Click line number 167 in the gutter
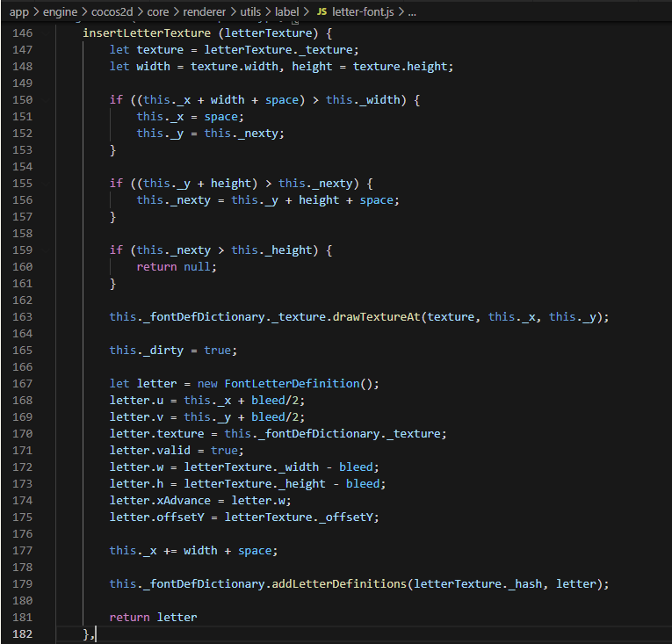Screen dimensions: 672x644 22,383
